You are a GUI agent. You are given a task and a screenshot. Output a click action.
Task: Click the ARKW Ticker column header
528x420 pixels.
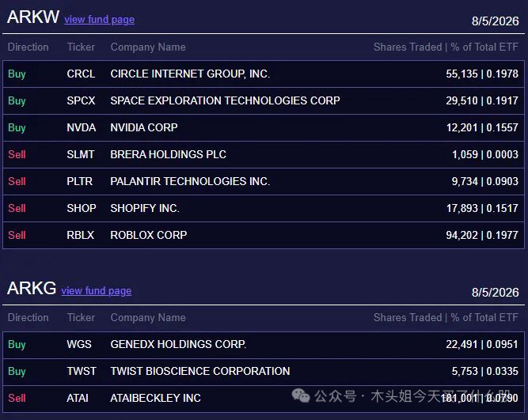[x=81, y=47]
